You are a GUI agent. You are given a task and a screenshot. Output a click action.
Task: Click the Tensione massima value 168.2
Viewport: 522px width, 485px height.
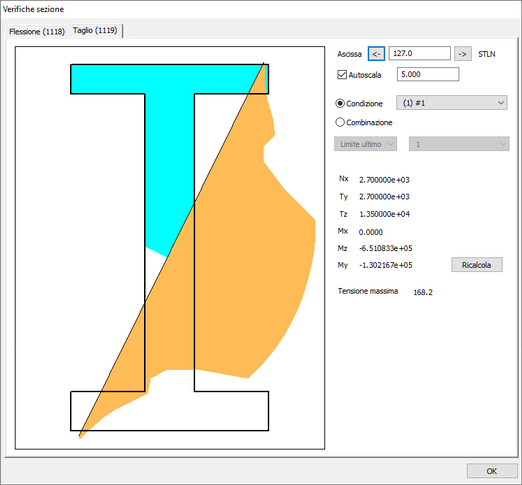[x=423, y=292]
